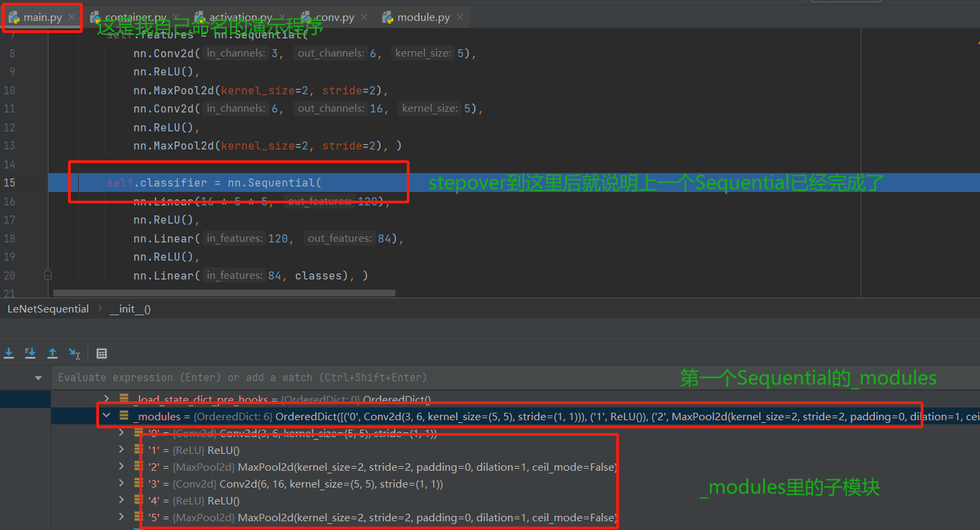Switch to the main.py tab
The image size is (980, 530).
click(42, 18)
